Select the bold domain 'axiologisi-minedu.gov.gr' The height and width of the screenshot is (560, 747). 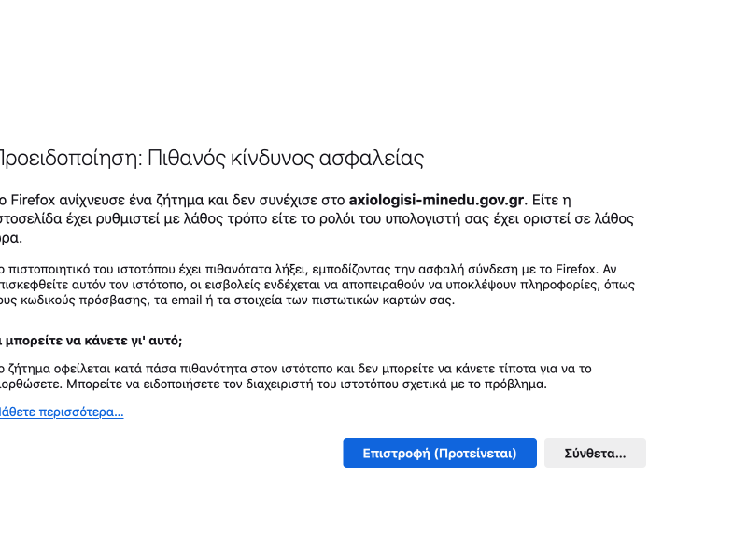435,198
